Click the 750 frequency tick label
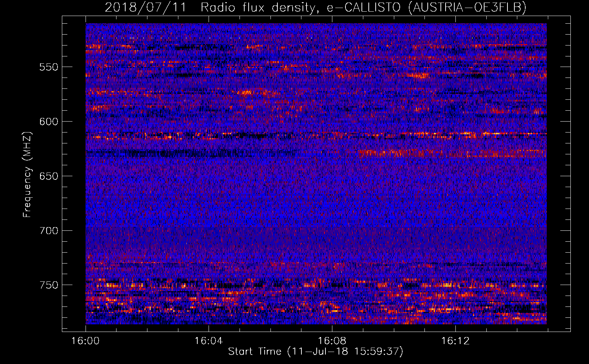This screenshot has height=364, width=589. tap(49, 285)
